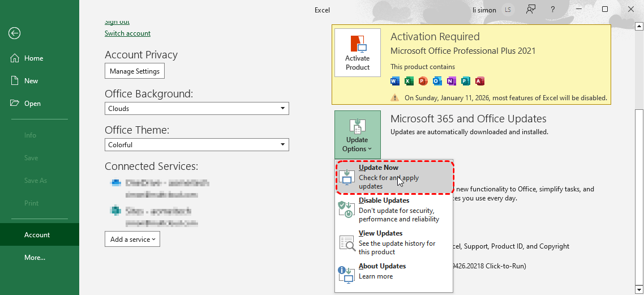
Task: Expand the Update Options dropdown button
Action: pyautogui.click(x=358, y=135)
